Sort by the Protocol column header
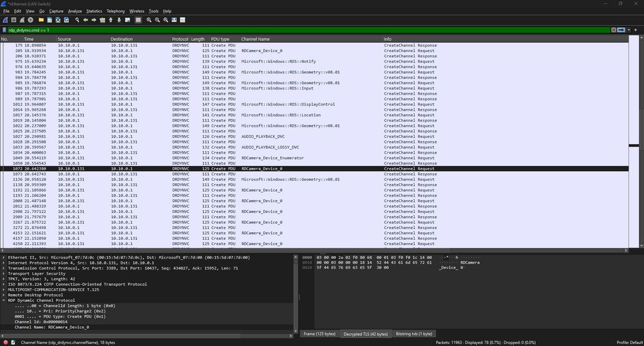Image resolution: width=644 pixels, height=346 pixels. (180, 39)
